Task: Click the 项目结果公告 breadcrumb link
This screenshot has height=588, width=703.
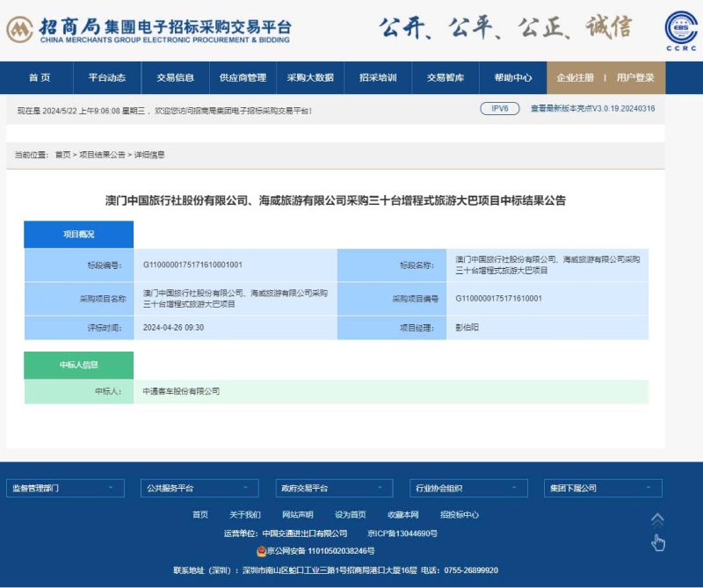Action: click(102, 155)
